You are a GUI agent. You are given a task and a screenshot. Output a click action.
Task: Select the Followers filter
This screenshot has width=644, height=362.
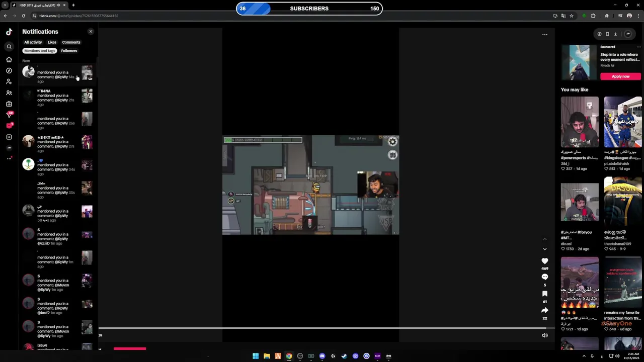pos(69,51)
